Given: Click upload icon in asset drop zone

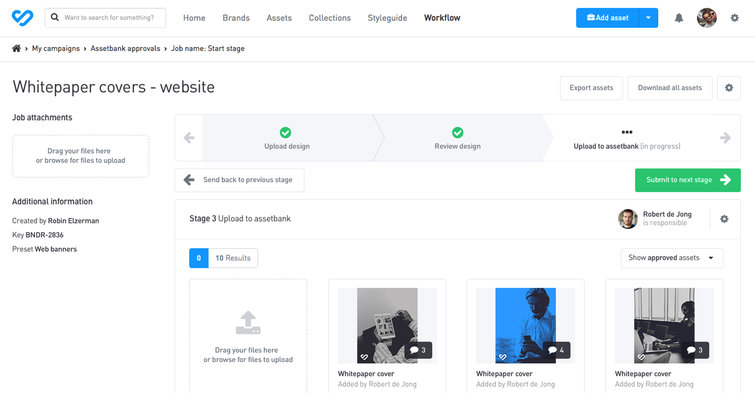Looking at the screenshot, I should (248, 323).
